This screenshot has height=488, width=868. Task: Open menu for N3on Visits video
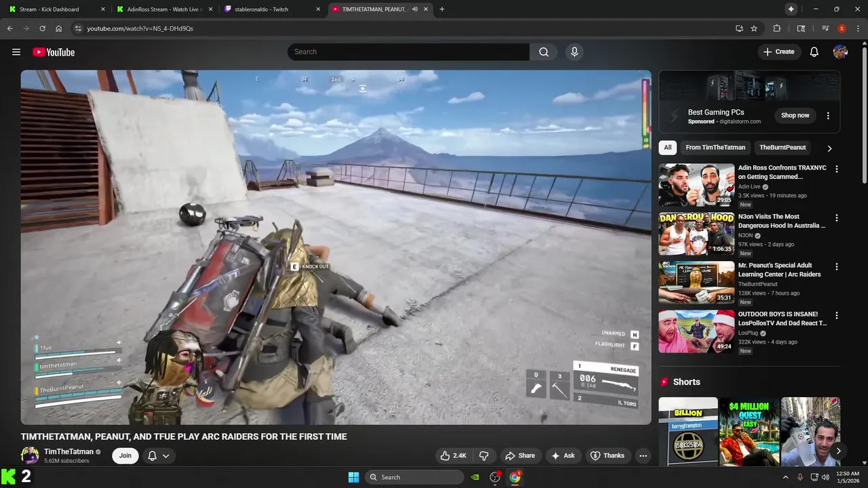click(836, 218)
